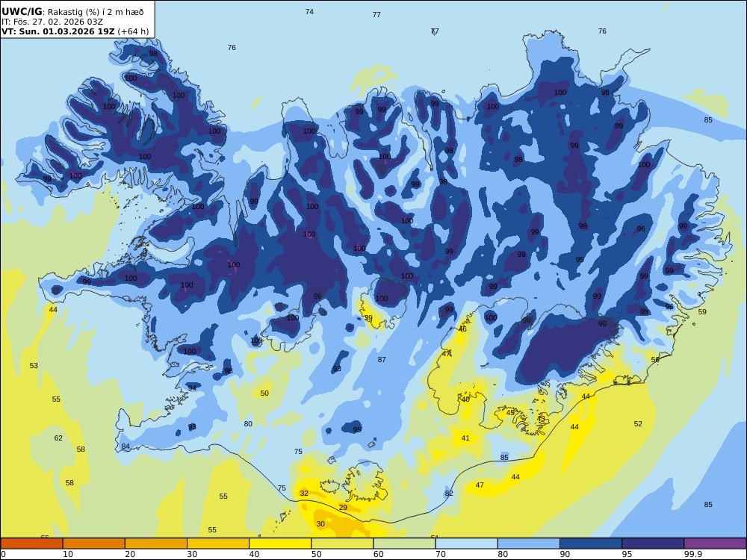Select the 10–20 orange legend swatch
Screen dimensions: 747x560
94,544
